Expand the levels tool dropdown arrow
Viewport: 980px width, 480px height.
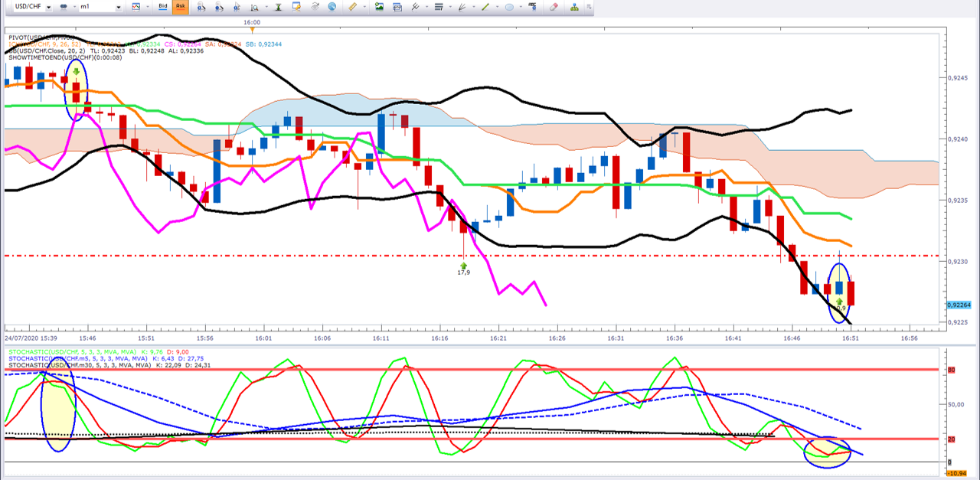coord(449,8)
